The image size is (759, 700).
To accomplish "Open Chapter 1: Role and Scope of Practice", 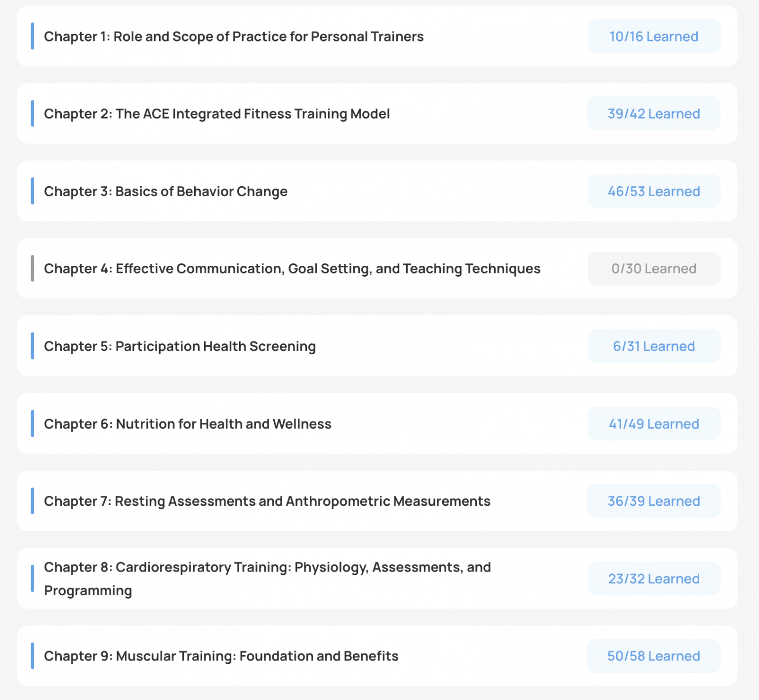I will (x=234, y=37).
